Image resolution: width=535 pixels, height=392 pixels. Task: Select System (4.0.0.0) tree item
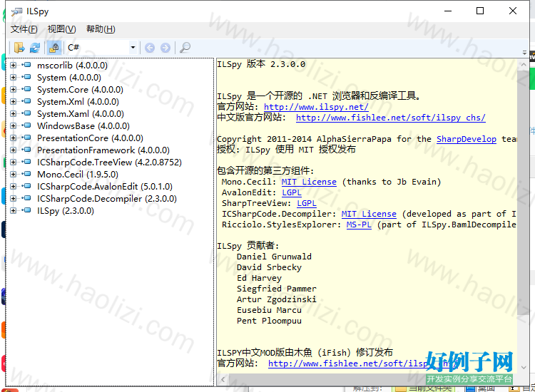tap(69, 78)
